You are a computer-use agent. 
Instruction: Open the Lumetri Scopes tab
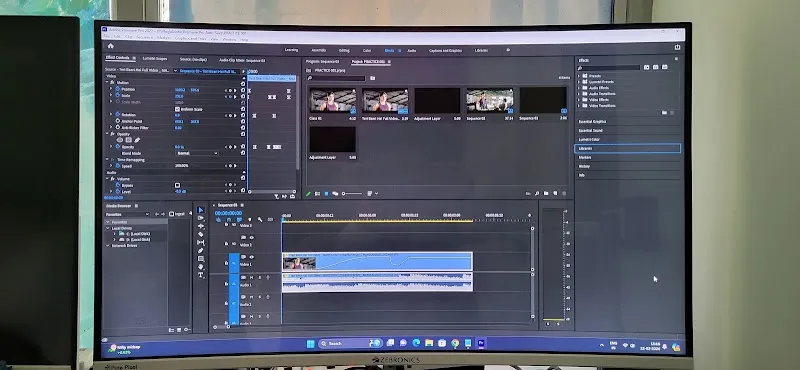click(x=155, y=59)
